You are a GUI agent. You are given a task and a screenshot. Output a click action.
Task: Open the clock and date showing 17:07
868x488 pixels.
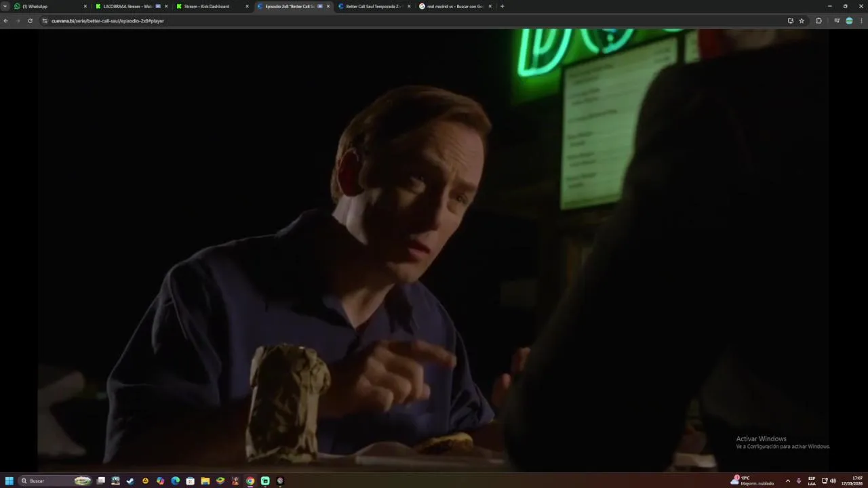[x=852, y=481]
